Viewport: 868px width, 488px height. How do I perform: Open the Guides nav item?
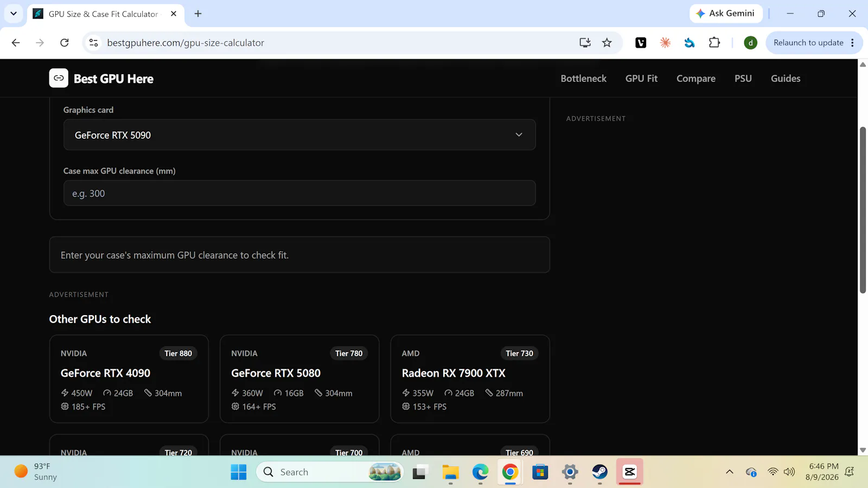click(x=785, y=78)
